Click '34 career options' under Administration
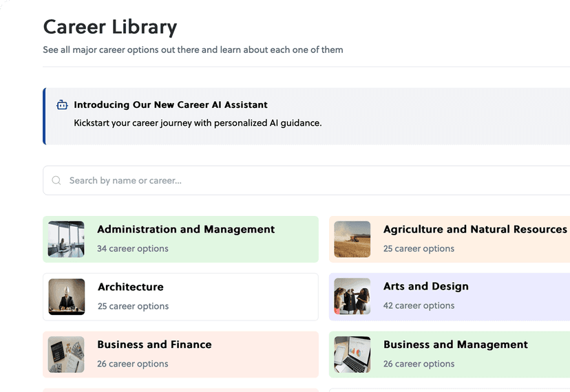This screenshot has width=570, height=392. (x=132, y=249)
